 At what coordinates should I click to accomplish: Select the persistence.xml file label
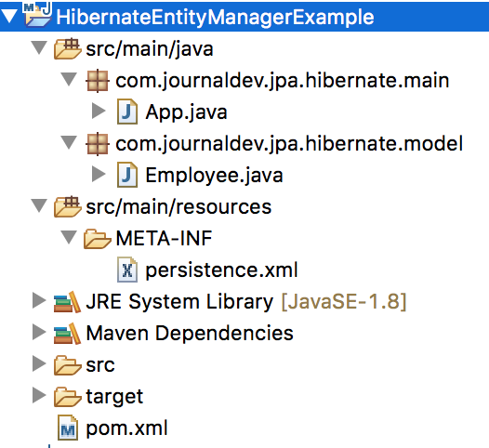coord(222,270)
